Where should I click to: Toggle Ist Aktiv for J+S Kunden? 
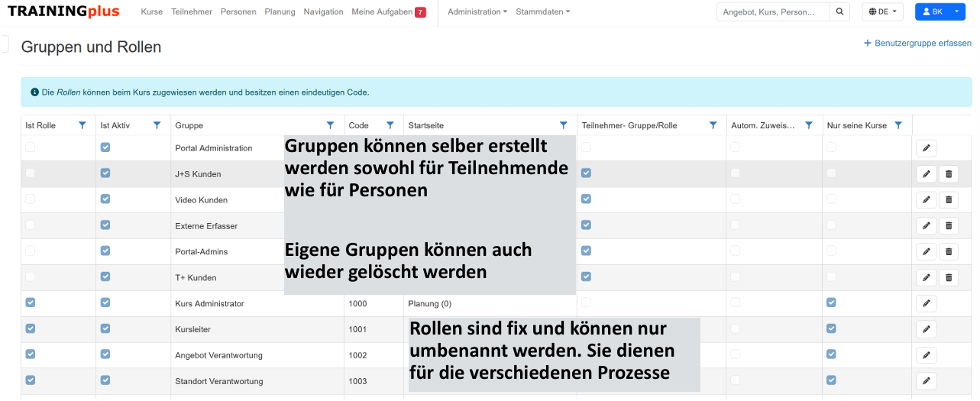[105, 173]
